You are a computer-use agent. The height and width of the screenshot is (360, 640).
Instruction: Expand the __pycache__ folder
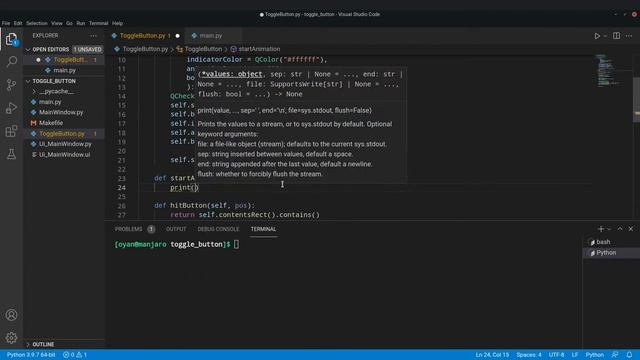tap(56, 91)
